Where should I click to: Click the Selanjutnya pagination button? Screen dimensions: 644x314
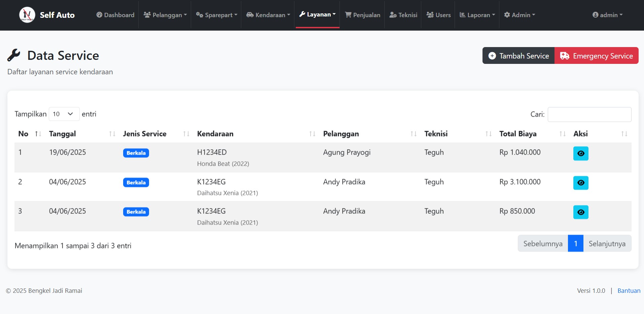(x=607, y=243)
